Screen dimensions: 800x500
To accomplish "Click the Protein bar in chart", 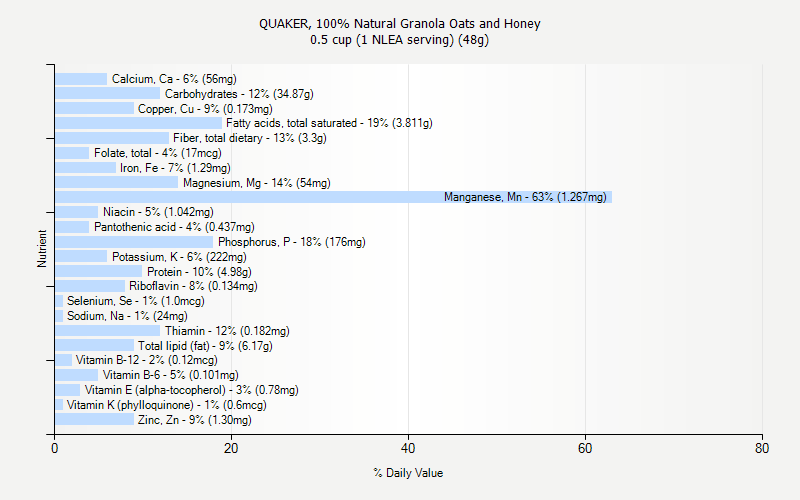I will (x=98, y=271).
